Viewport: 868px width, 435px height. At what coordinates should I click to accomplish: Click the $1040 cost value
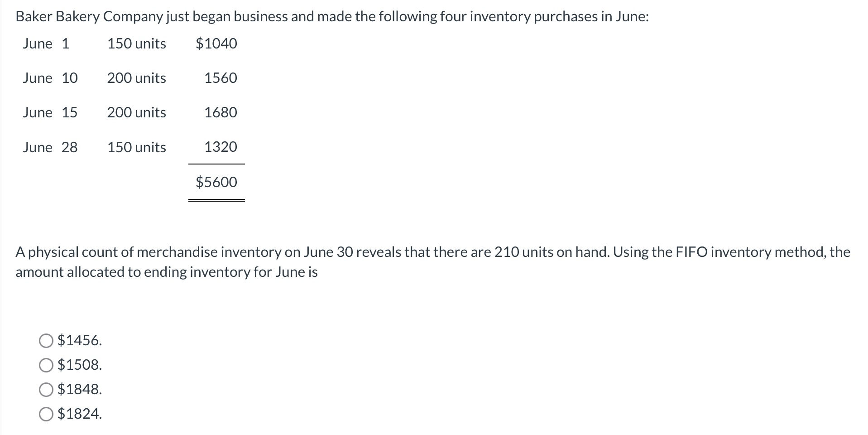(x=216, y=43)
